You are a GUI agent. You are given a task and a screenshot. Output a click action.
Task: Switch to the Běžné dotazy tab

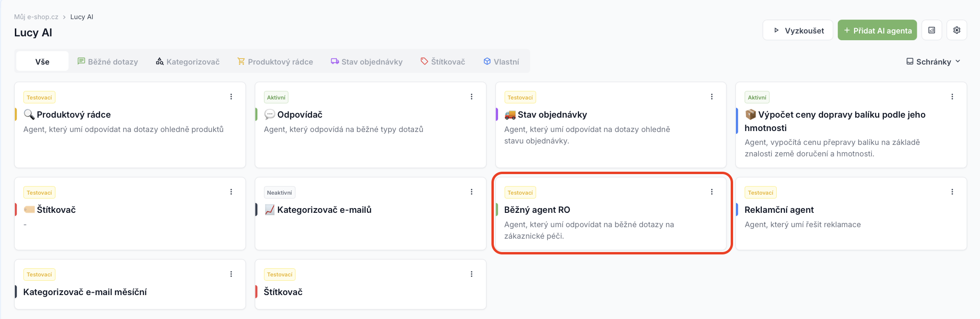[108, 62]
